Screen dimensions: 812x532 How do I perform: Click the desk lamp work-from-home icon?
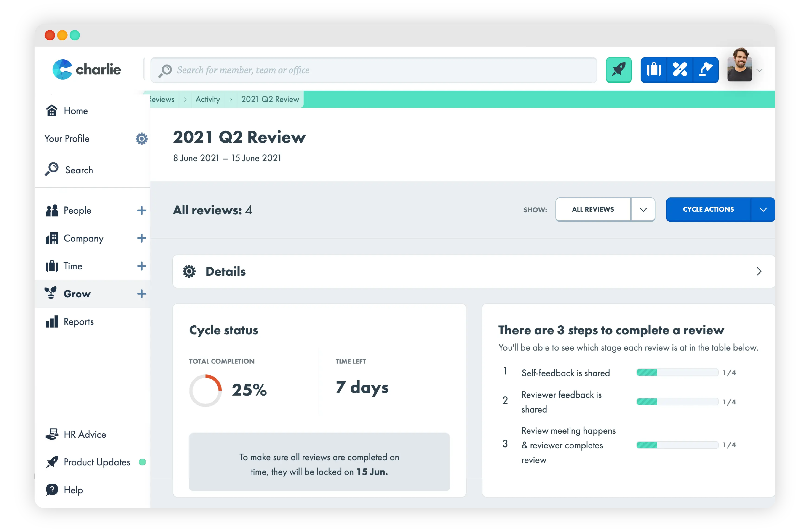pyautogui.click(x=706, y=70)
